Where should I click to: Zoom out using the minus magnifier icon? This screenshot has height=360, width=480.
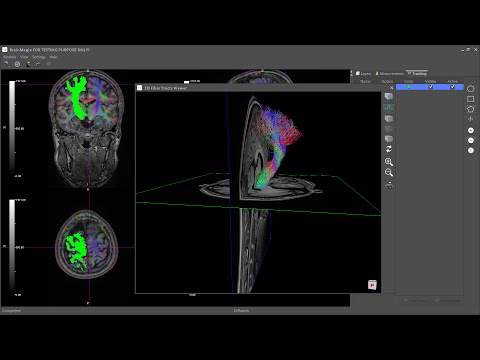click(x=389, y=173)
